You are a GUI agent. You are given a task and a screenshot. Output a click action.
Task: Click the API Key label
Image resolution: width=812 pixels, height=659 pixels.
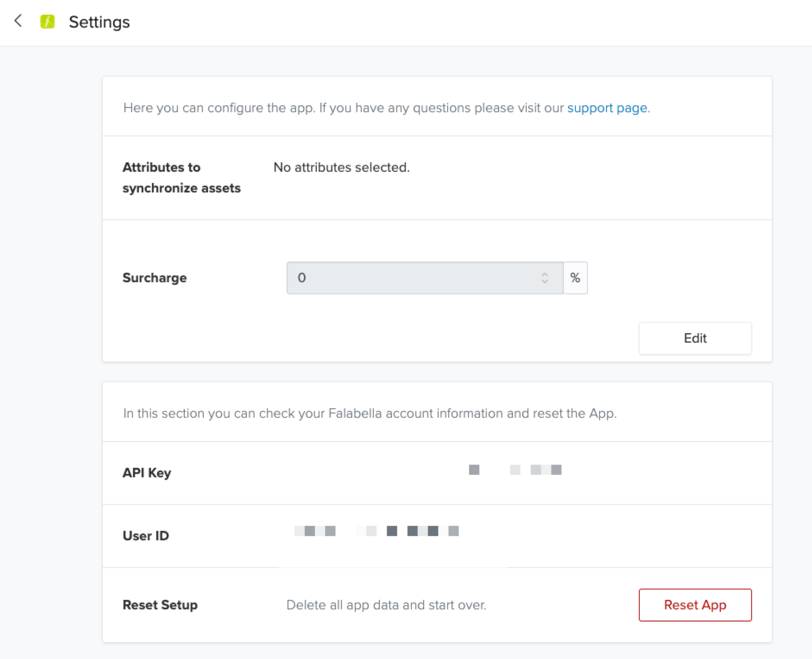coord(147,473)
